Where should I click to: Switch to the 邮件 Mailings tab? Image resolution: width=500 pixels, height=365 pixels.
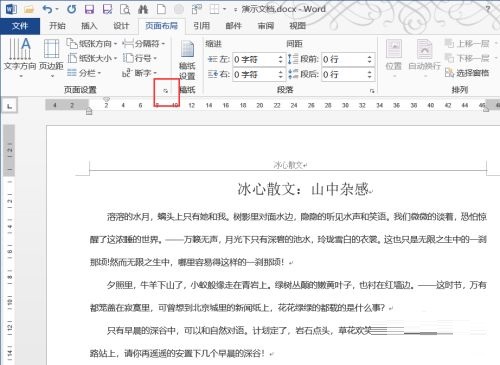(233, 26)
